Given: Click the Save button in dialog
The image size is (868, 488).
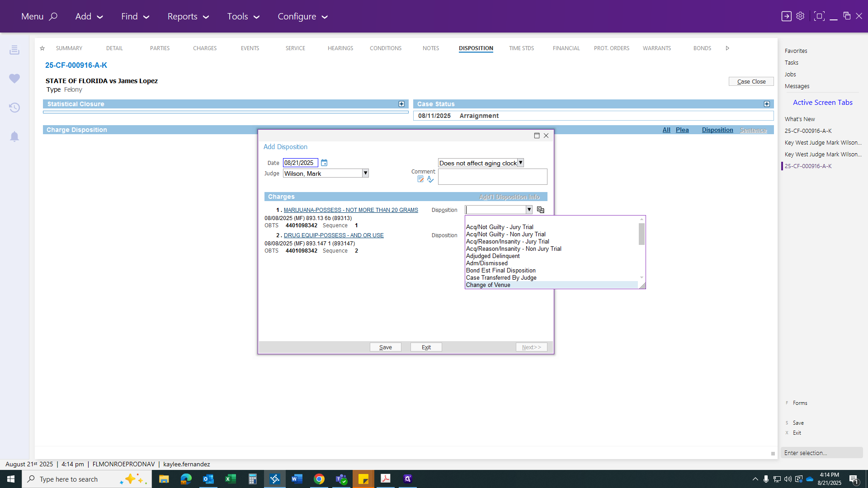Looking at the screenshot, I should coord(386,347).
